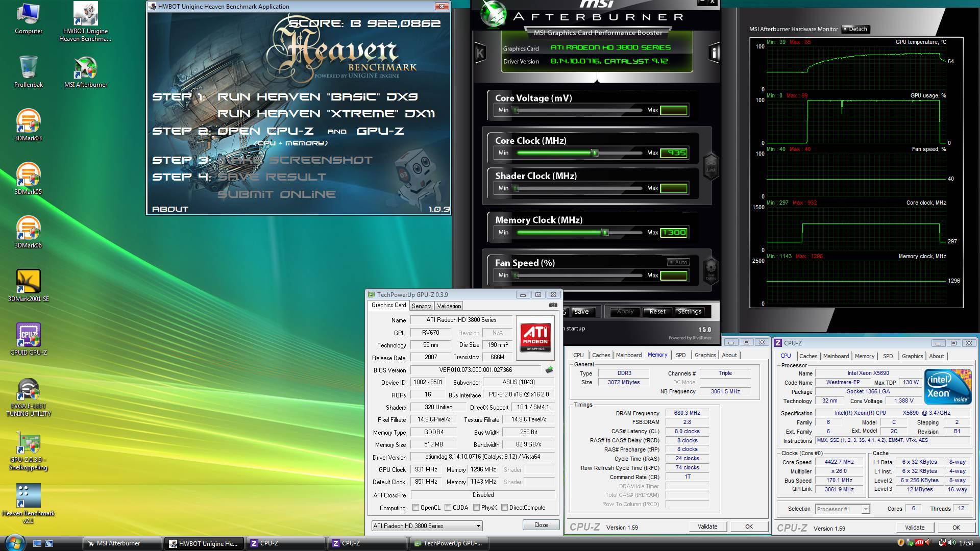Switch to TechPowerUp GPU-Z taskbar button

[x=449, y=543]
